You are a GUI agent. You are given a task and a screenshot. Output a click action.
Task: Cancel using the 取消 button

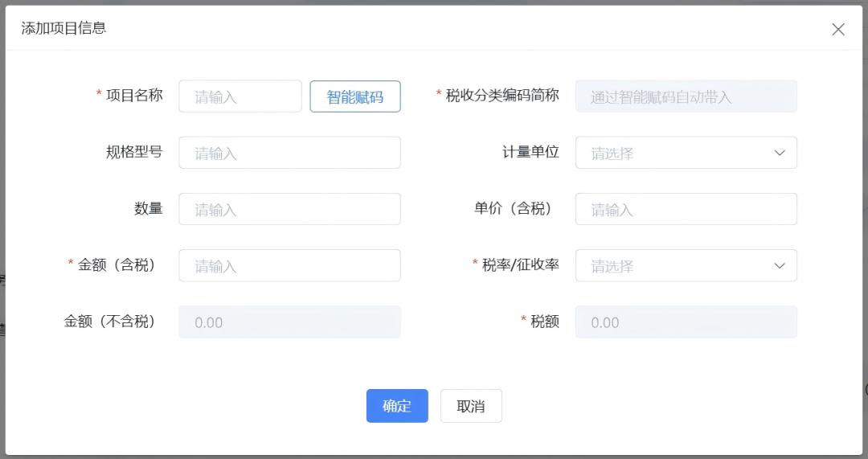tap(471, 406)
